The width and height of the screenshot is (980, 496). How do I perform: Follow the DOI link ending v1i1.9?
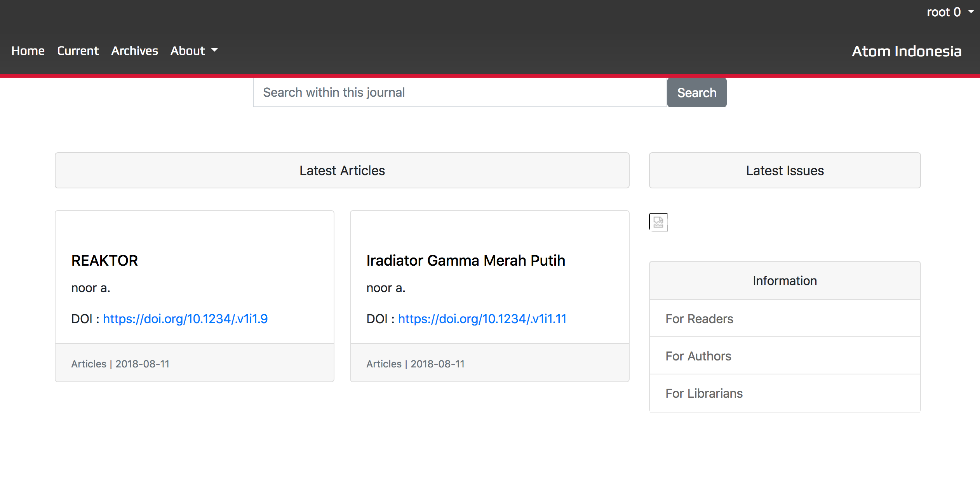185,319
